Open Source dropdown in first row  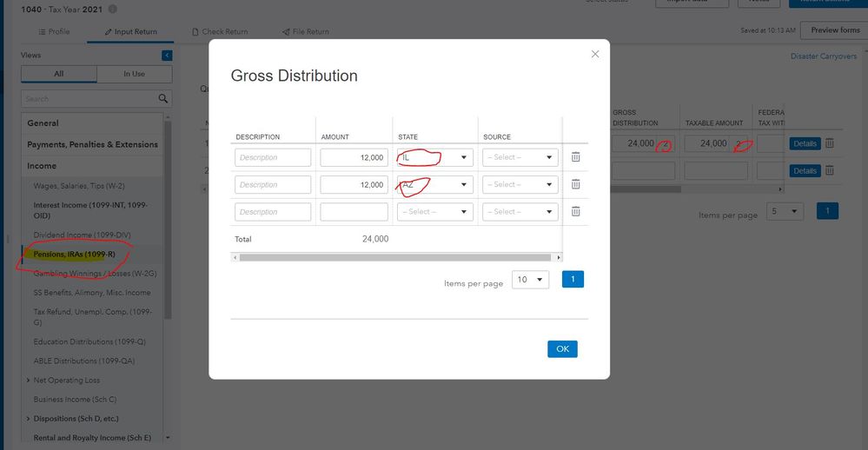pyautogui.click(x=520, y=157)
